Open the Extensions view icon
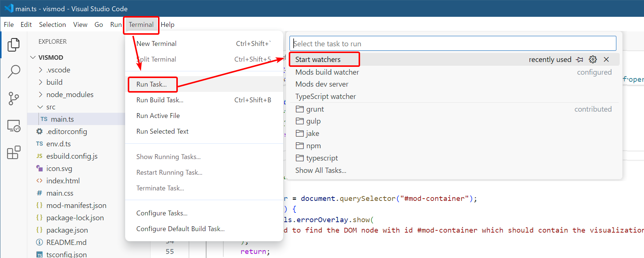Image resolution: width=644 pixels, height=258 pixels. pyautogui.click(x=13, y=152)
